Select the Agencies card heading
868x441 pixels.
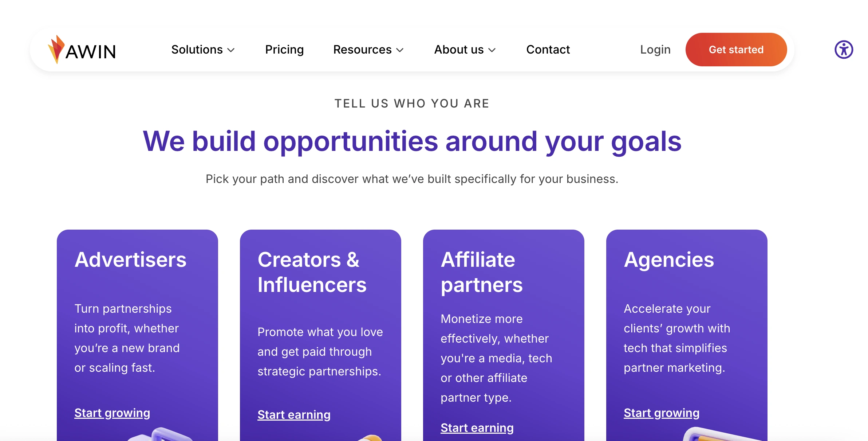pyautogui.click(x=669, y=260)
